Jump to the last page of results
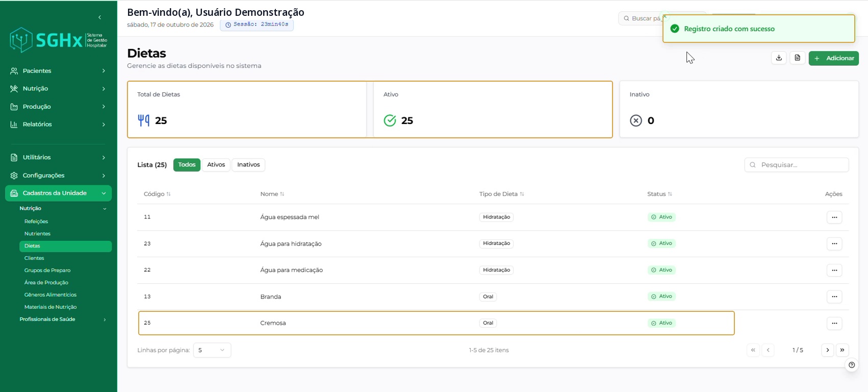868x392 pixels. (x=843, y=350)
